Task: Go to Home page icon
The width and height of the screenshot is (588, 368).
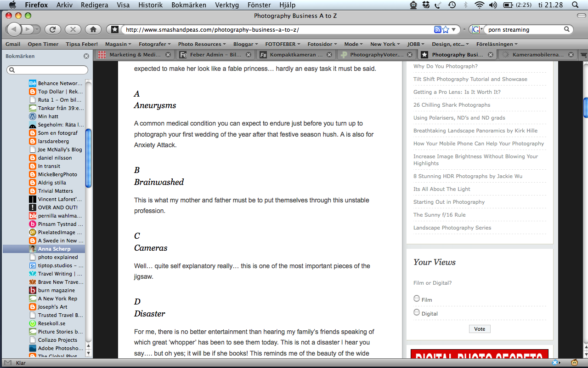Action: coord(93,29)
